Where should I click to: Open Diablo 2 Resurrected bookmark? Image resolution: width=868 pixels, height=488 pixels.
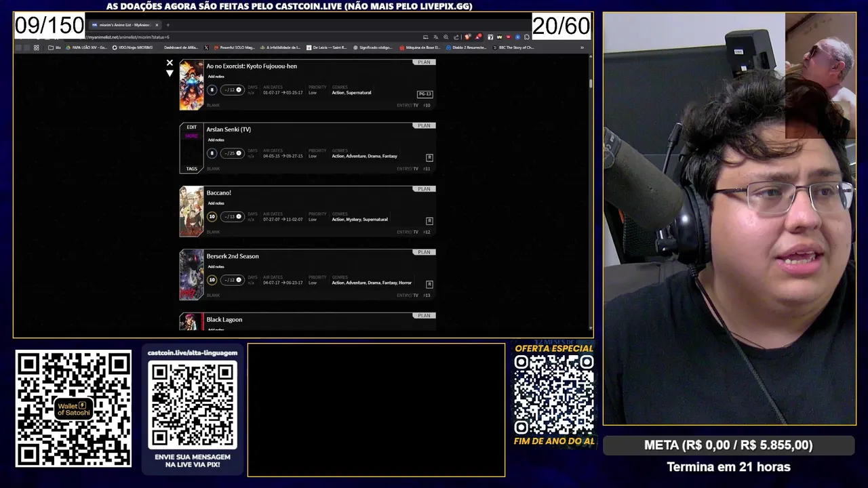click(467, 47)
